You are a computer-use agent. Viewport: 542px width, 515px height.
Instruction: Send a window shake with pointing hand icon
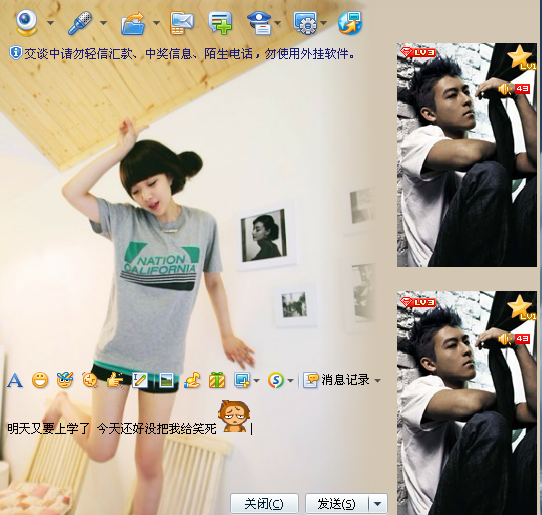point(115,381)
